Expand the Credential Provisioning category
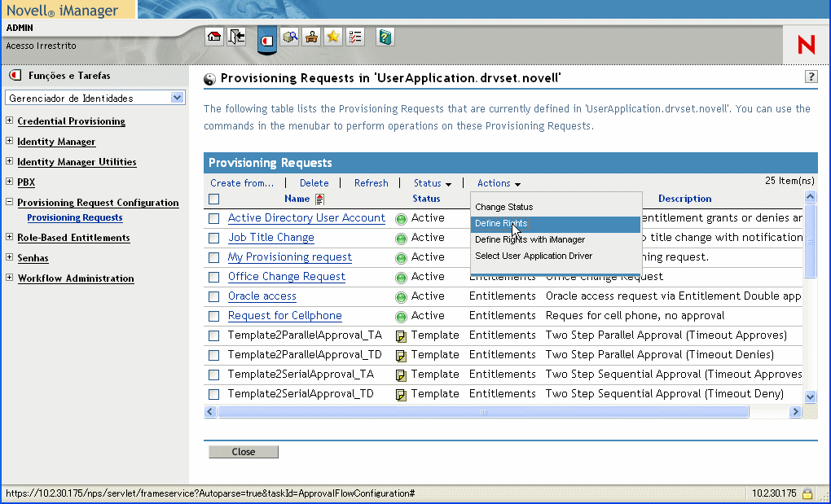The height and width of the screenshot is (504, 831). tap(10, 121)
